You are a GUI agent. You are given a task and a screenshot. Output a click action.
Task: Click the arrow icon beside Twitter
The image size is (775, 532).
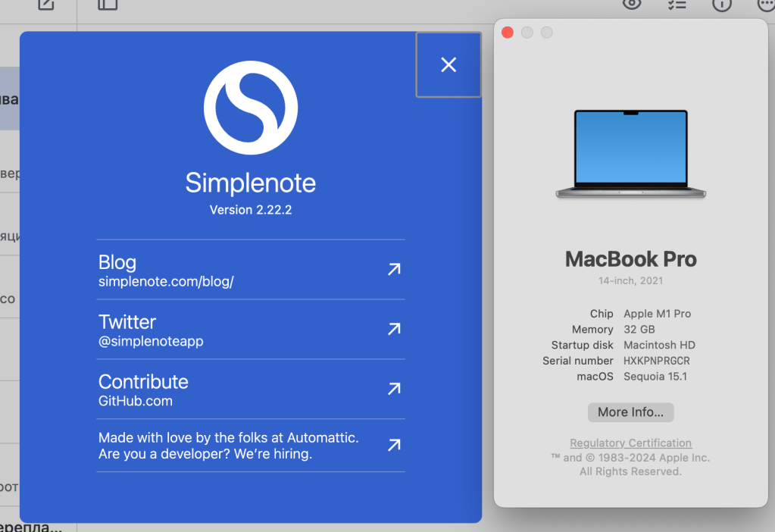[x=394, y=329]
